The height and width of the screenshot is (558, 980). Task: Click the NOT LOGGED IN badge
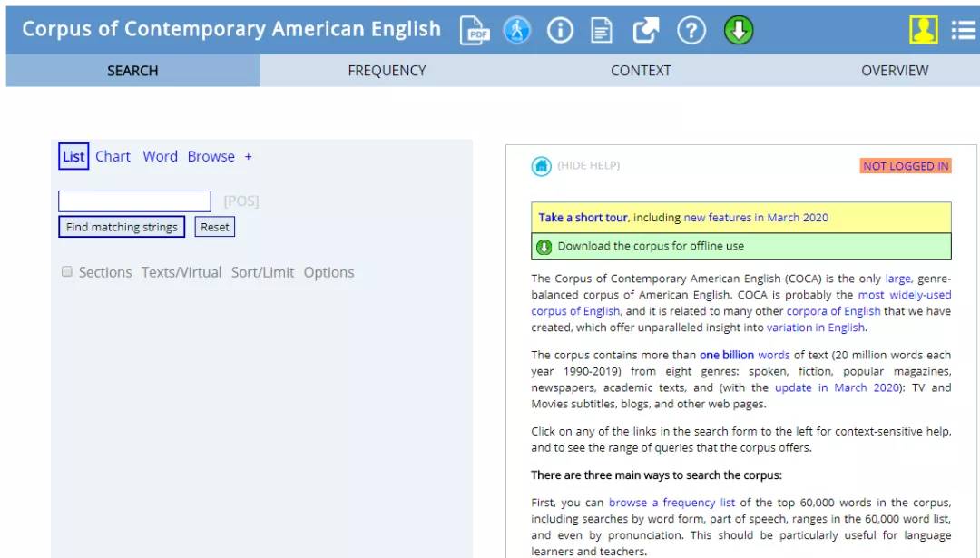click(x=906, y=166)
